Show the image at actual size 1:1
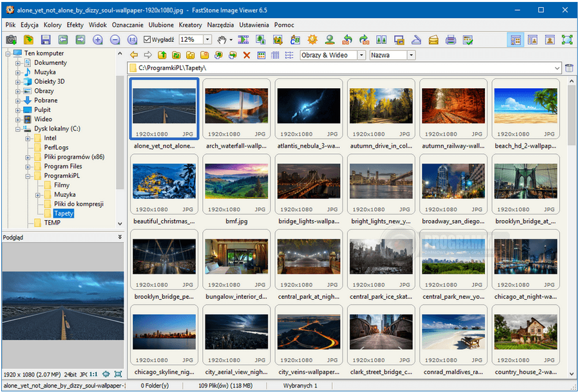The width and height of the screenshot is (579, 392). [132, 39]
